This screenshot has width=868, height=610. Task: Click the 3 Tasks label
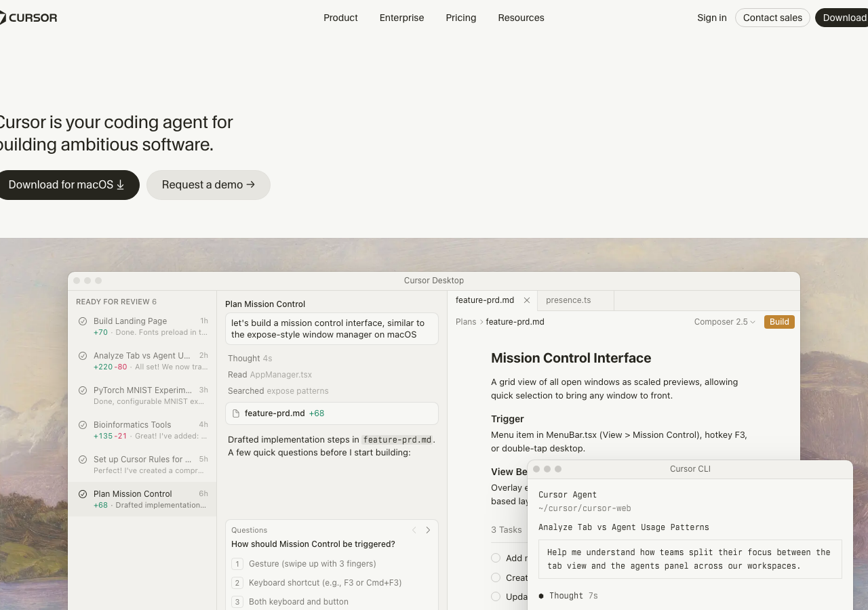coord(507,530)
